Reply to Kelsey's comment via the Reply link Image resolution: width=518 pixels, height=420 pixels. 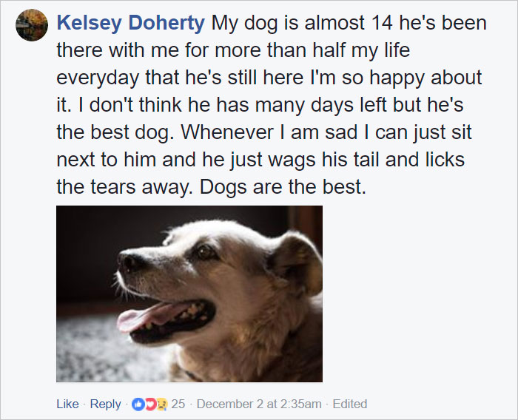pos(105,404)
